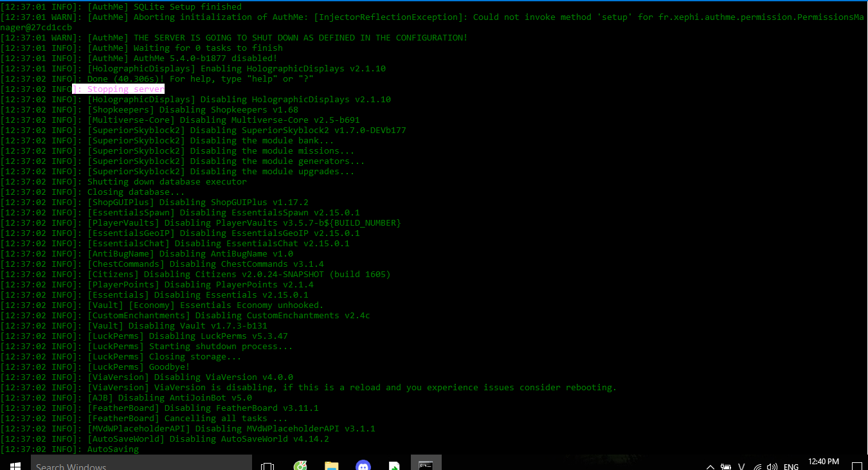Click 'Disabling HolographicDisplays v2.1.10' line
This screenshot has width=868, height=470.
coord(195,100)
